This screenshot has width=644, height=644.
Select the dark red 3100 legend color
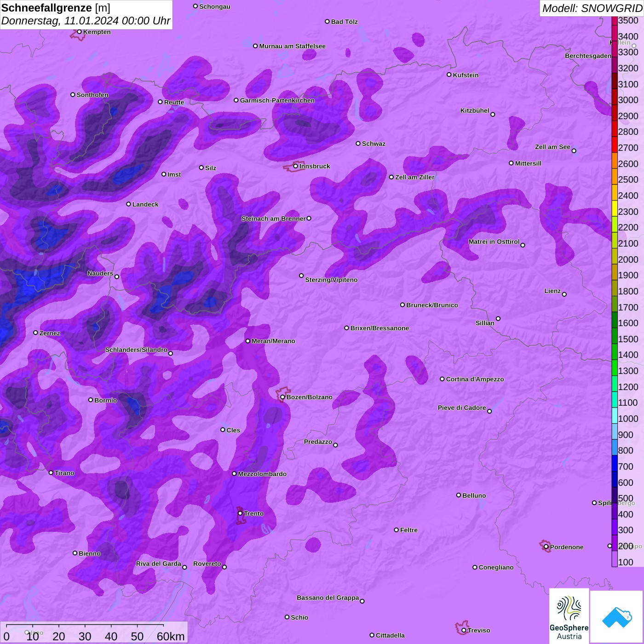[615, 80]
